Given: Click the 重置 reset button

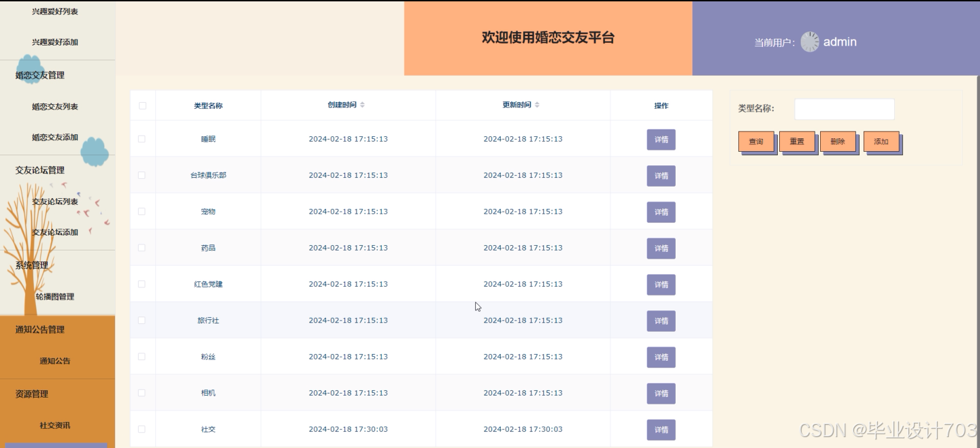Looking at the screenshot, I should coord(797,142).
